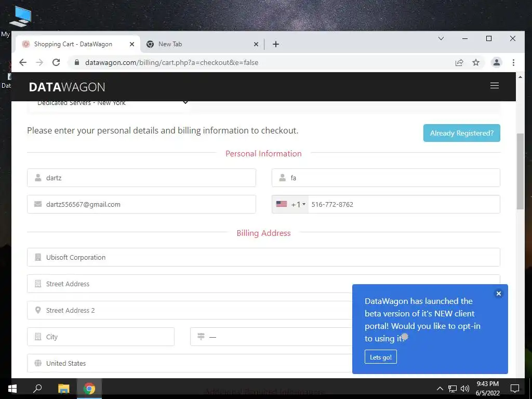Viewport: 532px width, 399px height.
Task: Click the envelope icon in email field
Action: coord(38,204)
